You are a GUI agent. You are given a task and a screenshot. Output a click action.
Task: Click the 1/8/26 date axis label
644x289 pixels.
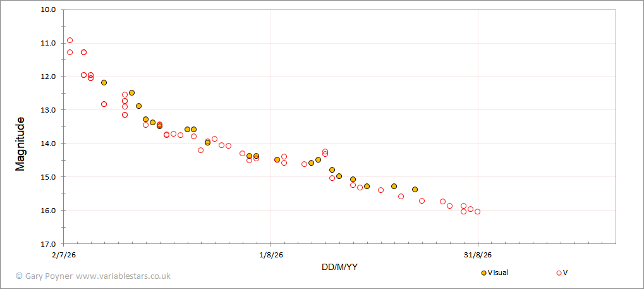(270, 255)
